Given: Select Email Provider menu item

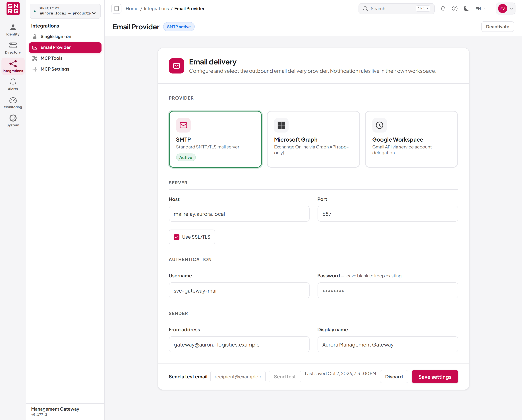Looking at the screenshot, I should pyautogui.click(x=65, y=47).
